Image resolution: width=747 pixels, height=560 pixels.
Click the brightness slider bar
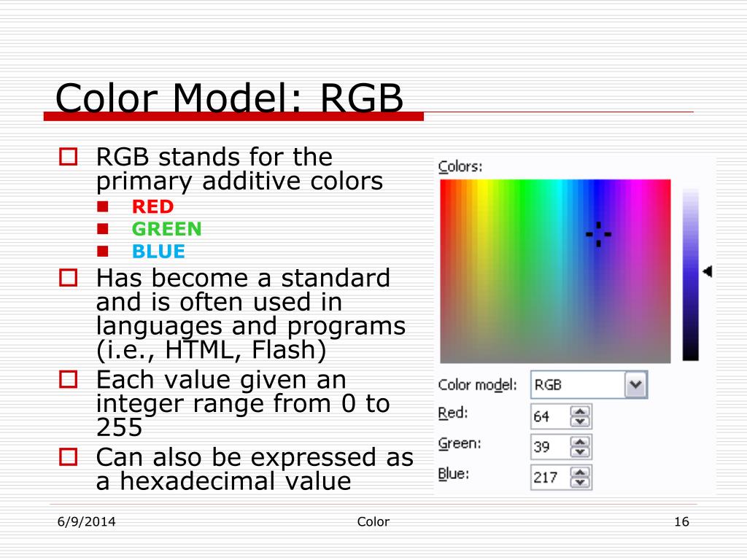click(x=690, y=274)
